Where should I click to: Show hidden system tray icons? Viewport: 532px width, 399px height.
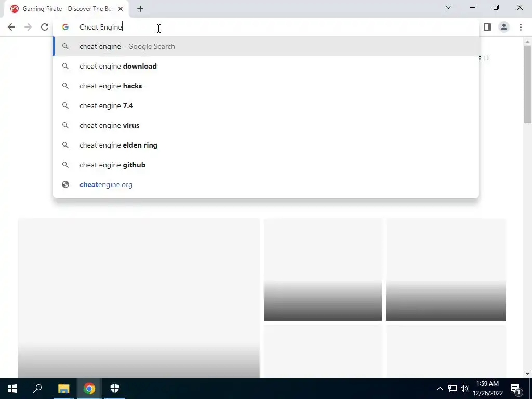440,389
